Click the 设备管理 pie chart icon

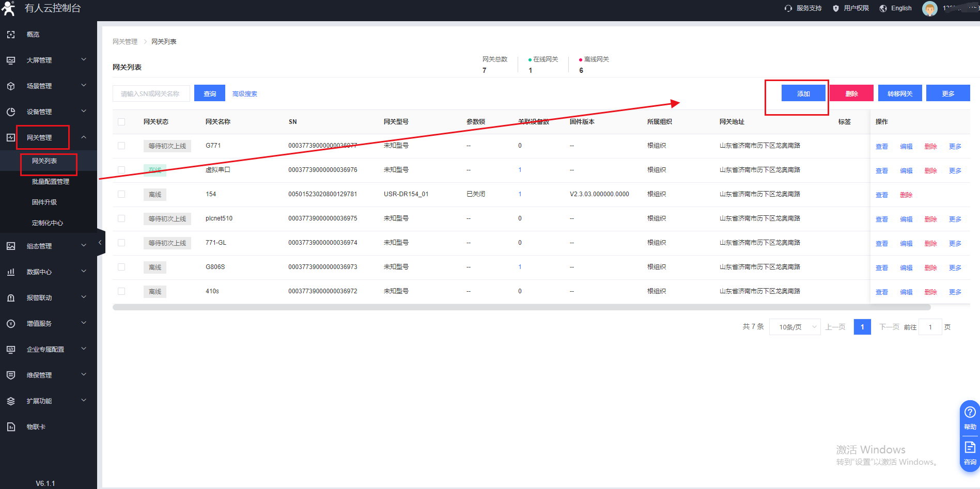click(x=11, y=112)
